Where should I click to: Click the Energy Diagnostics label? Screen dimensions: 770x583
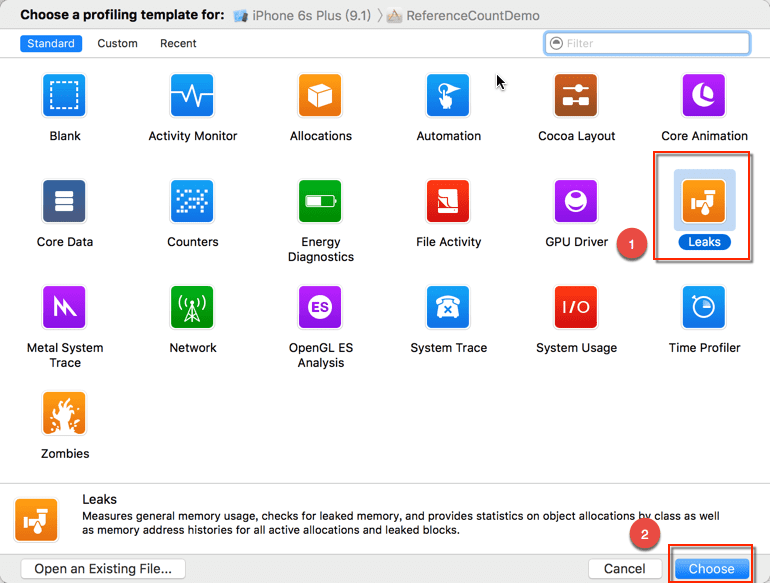(x=321, y=249)
